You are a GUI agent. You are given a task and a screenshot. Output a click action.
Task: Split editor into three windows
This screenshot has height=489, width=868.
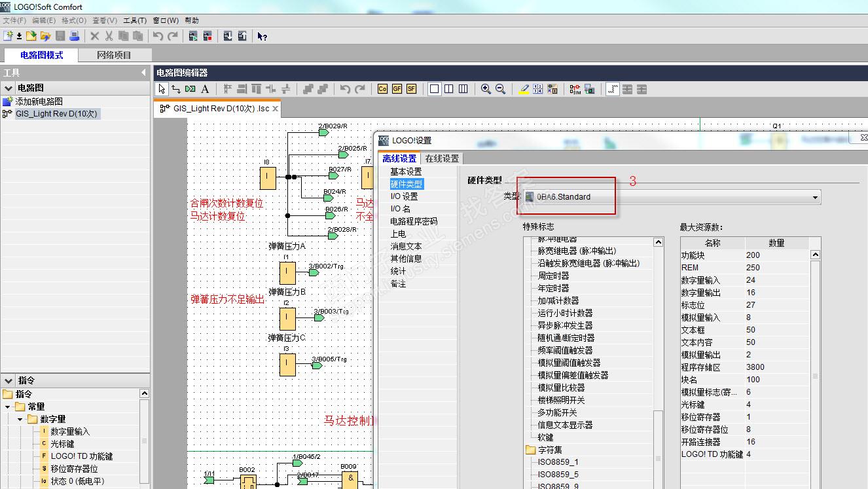coord(463,89)
